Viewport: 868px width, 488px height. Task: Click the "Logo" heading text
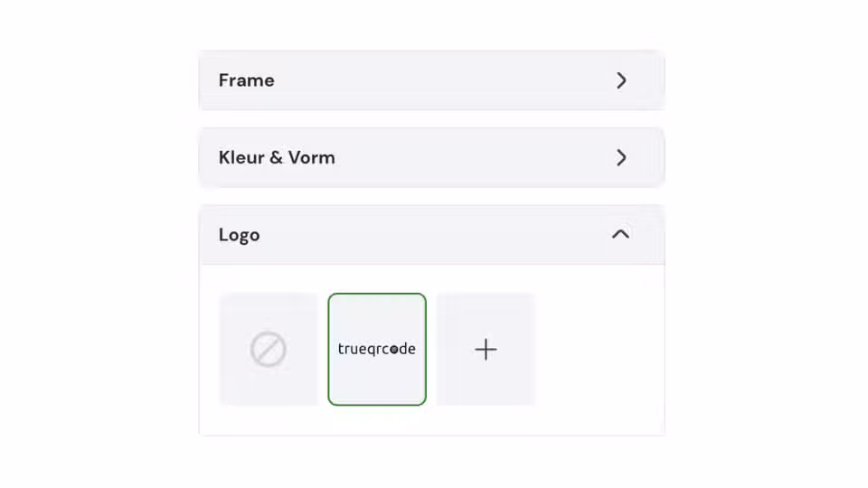pyautogui.click(x=239, y=235)
